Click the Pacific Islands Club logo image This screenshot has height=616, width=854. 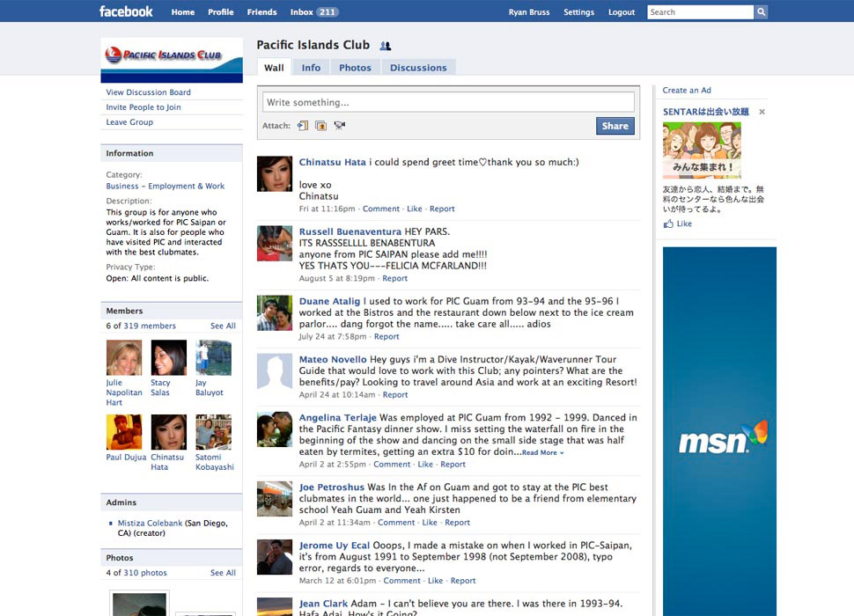[172, 60]
